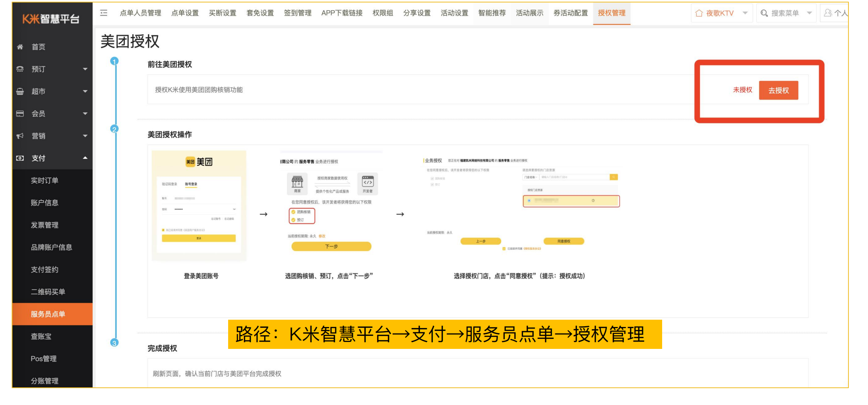Click the 支付 money icon

(x=20, y=158)
